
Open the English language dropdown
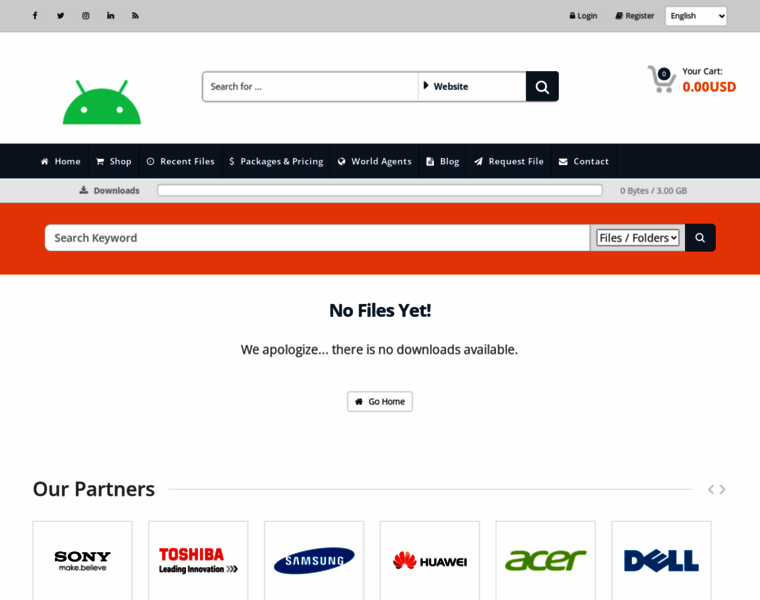pos(696,16)
